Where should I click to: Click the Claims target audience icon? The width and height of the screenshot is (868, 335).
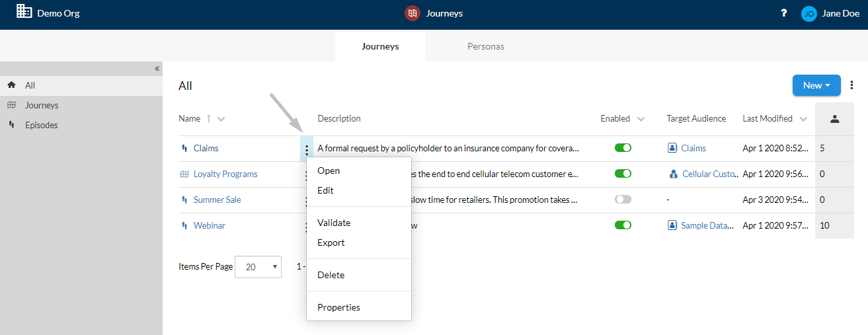(x=672, y=149)
